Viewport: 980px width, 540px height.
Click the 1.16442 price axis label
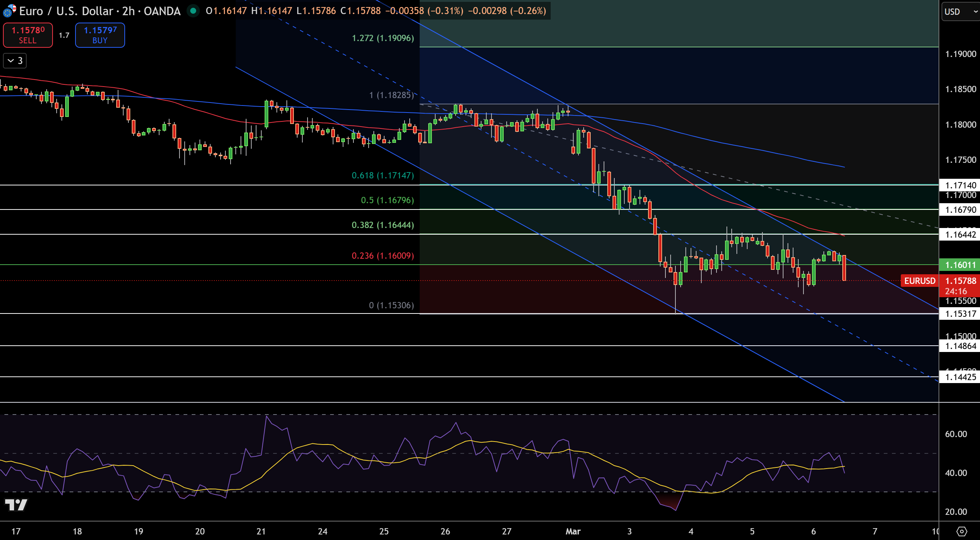(959, 234)
